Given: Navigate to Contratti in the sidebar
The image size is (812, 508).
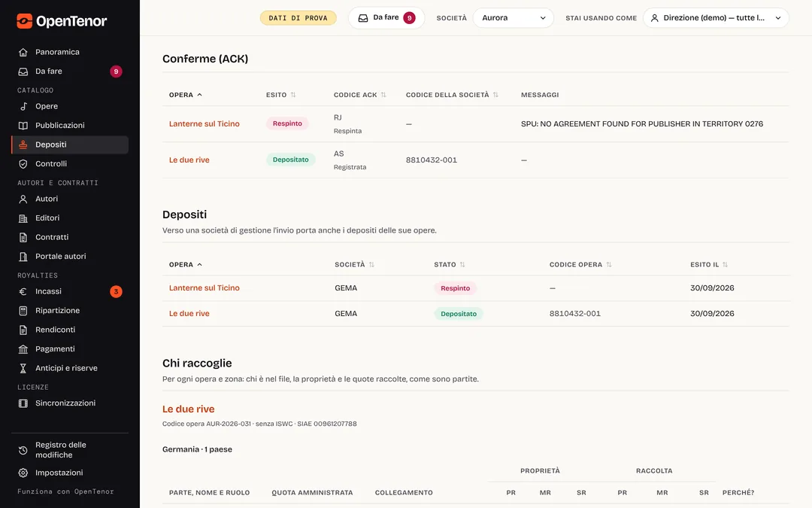Looking at the screenshot, I should (x=70, y=237).
